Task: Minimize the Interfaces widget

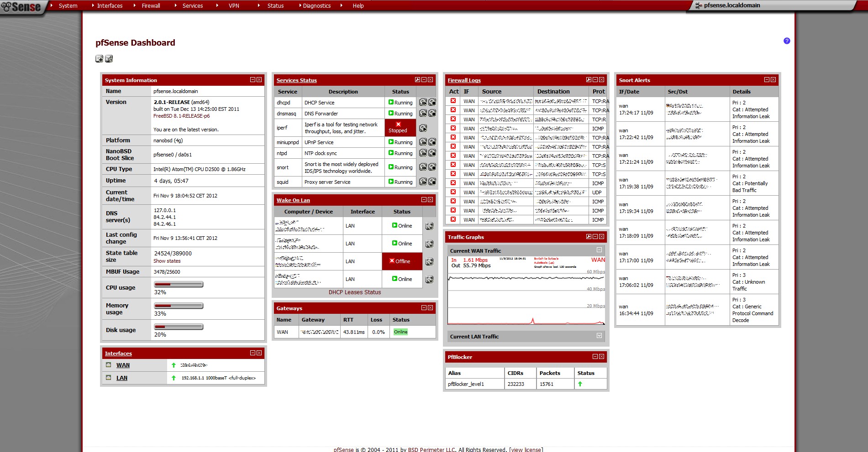Action: [253, 353]
